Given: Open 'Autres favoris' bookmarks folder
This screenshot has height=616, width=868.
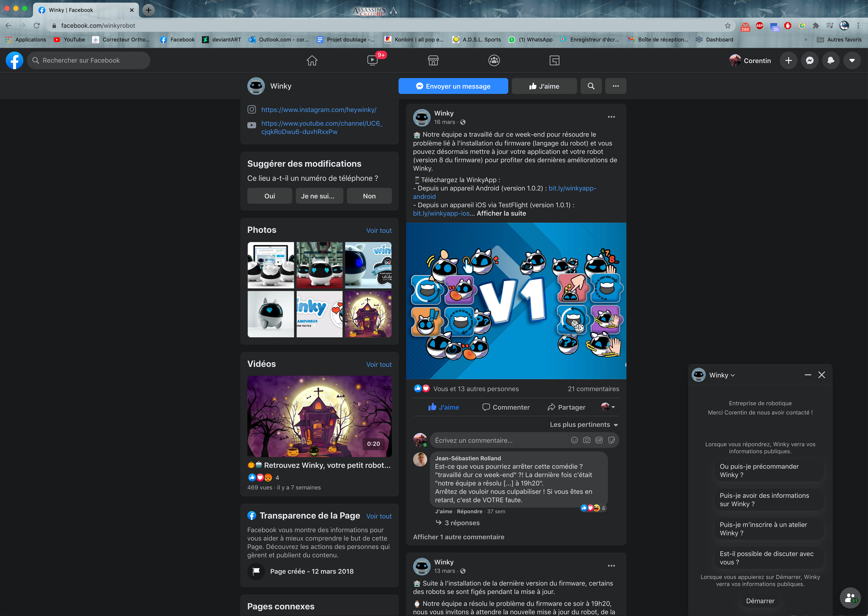Looking at the screenshot, I should point(839,39).
